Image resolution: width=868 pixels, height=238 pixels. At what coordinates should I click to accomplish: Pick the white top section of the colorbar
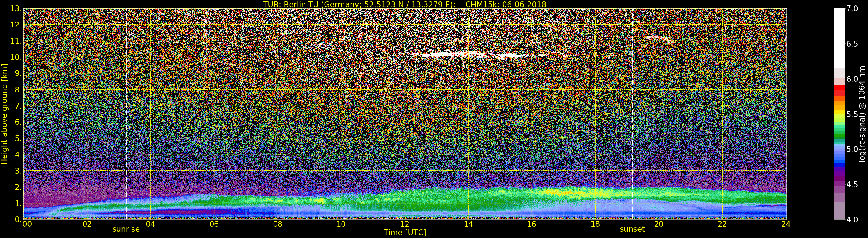[x=839, y=38]
